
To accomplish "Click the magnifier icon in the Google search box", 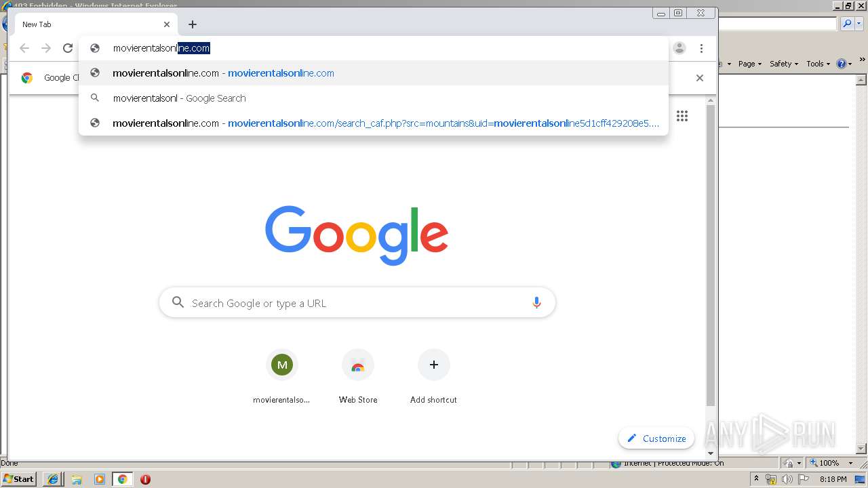I will (x=178, y=302).
